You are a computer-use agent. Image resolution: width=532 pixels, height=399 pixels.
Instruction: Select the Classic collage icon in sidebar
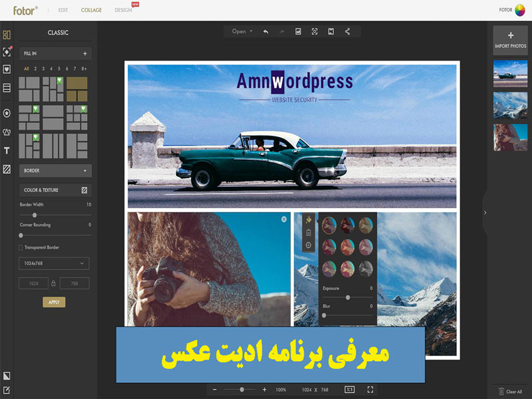[x=7, y=35]
